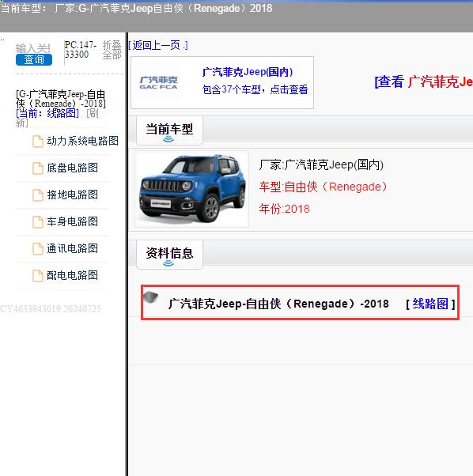Open 通讯电路图 in the tree
The height and width of the screenshot is (476, 473).
click(x=72, y=248)
